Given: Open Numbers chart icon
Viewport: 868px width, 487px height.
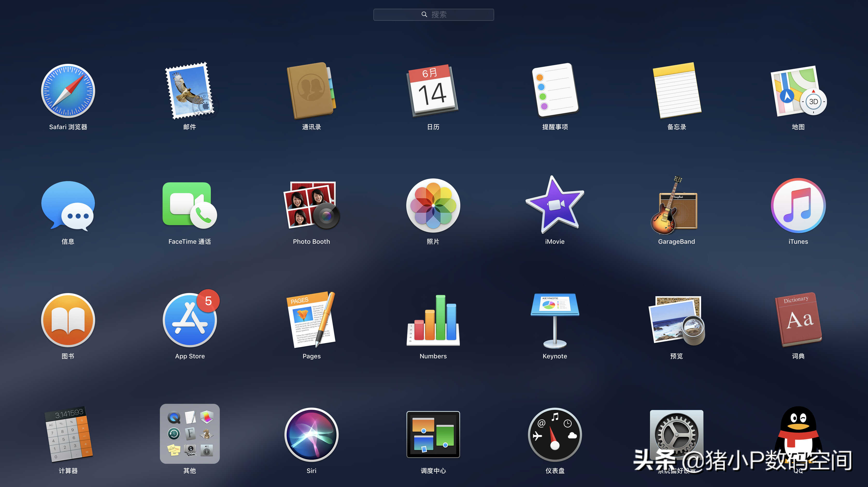Looking at the screenshot, I should pyautogui.click(x=433, y=320).
